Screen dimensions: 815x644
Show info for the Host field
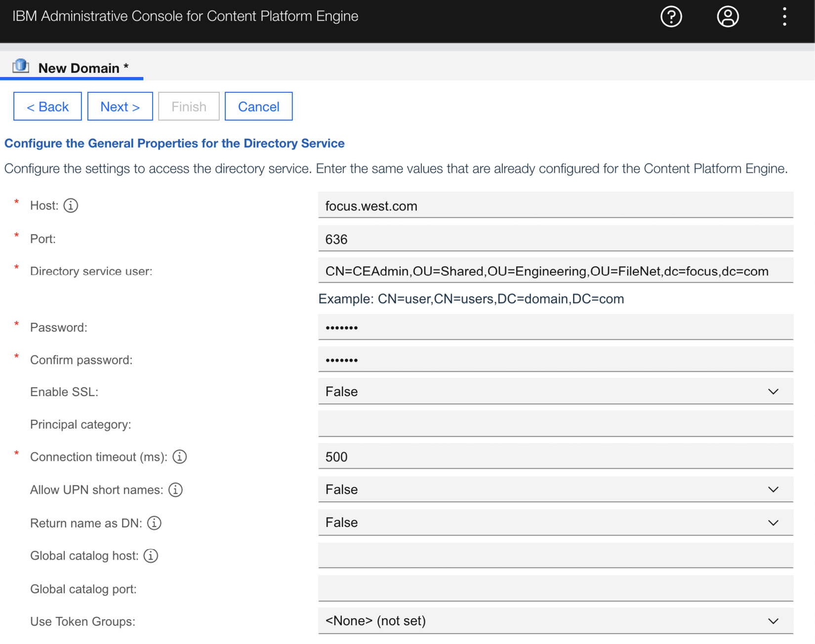(71, 205)
